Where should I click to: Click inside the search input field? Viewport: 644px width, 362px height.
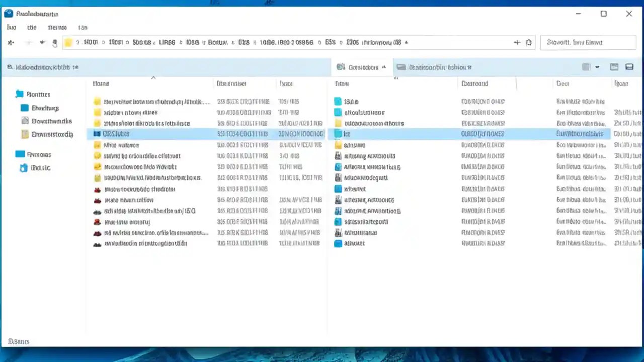588,42
